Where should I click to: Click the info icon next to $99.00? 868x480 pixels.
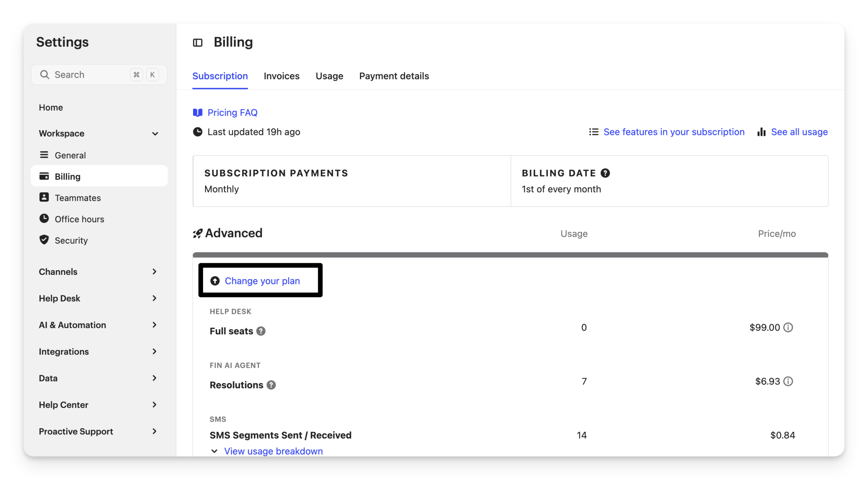788,327
